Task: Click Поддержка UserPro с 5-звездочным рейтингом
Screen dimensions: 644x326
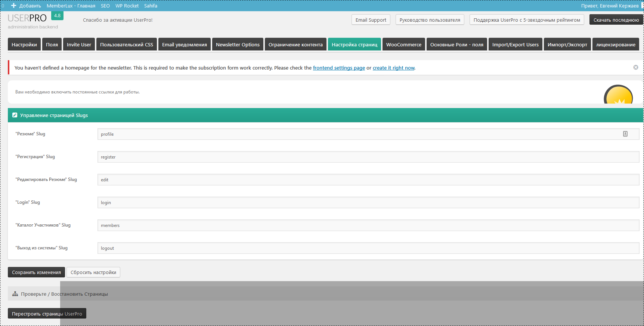Action: click(527, 20)
